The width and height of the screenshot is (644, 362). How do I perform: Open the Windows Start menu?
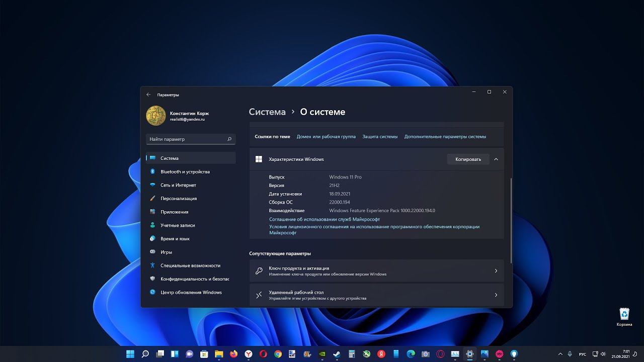130,354
